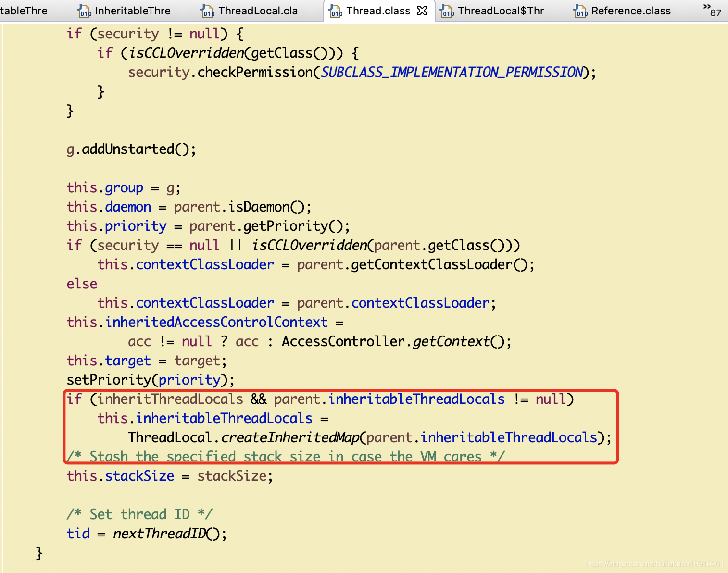Click the priority argument hyperlink in setPriority call
Viewport: 728px width, 573px height.
tap(189, 380)
